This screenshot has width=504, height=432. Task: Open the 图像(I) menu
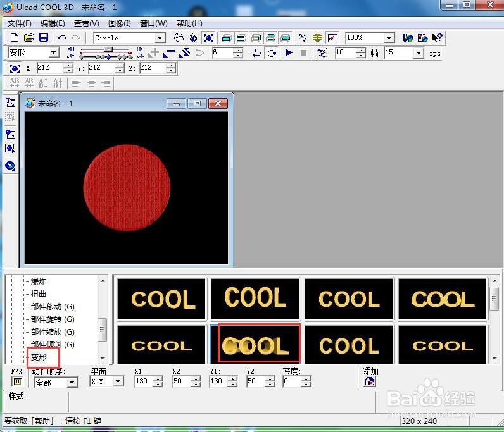[119, 23]
